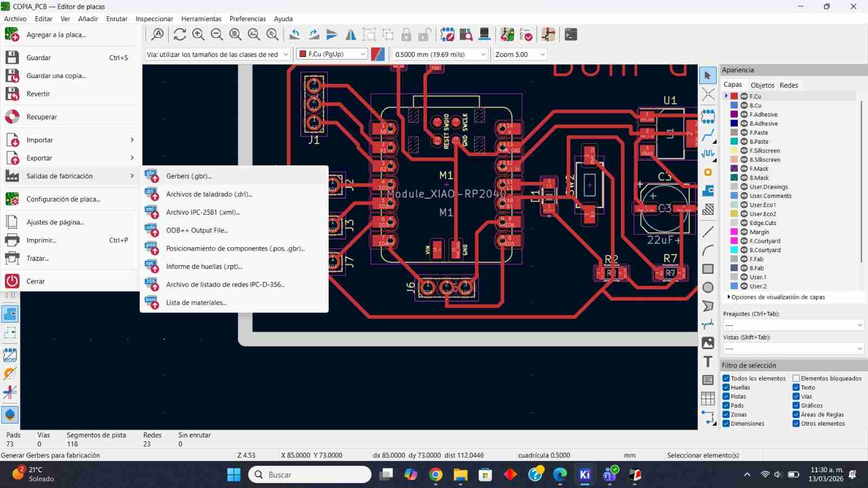The width and height of the screenshot is (868, 488).
Task: Uncheck the Pistas selection filter checkbox
Action: click(726, 396)
